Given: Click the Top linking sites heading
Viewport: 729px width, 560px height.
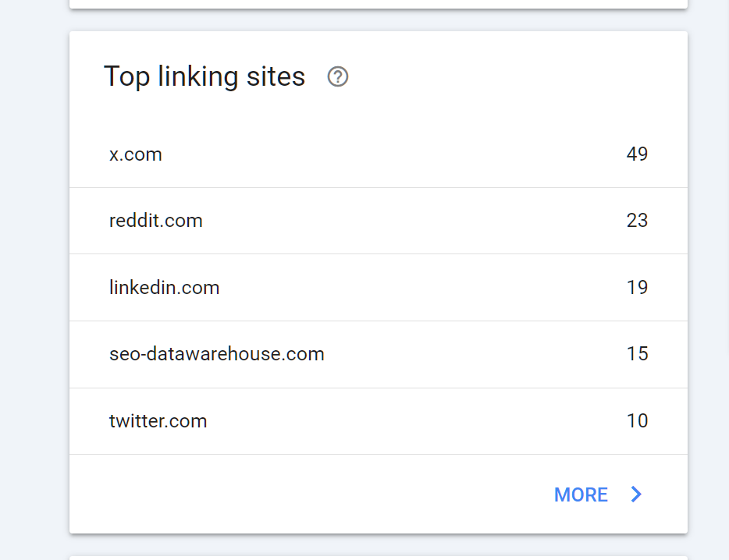Looking at the screenshot, I should pyautogui.click(x=204, y=76).
